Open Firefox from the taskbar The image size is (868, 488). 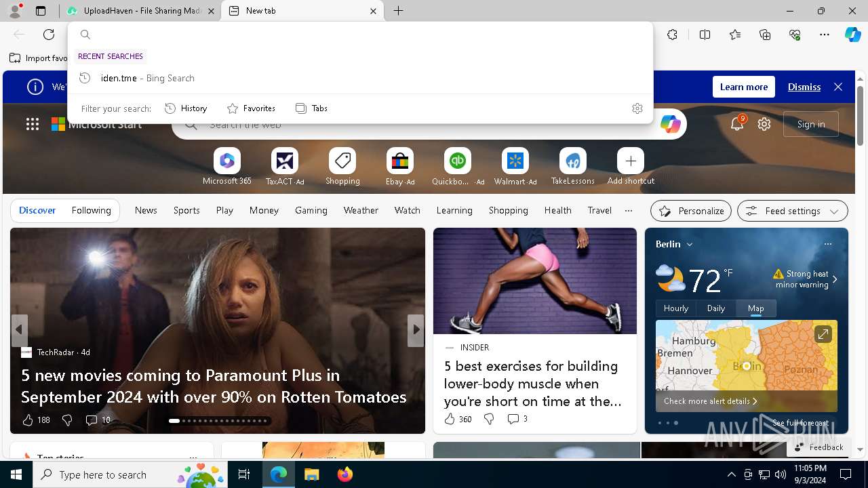(345, 474)
